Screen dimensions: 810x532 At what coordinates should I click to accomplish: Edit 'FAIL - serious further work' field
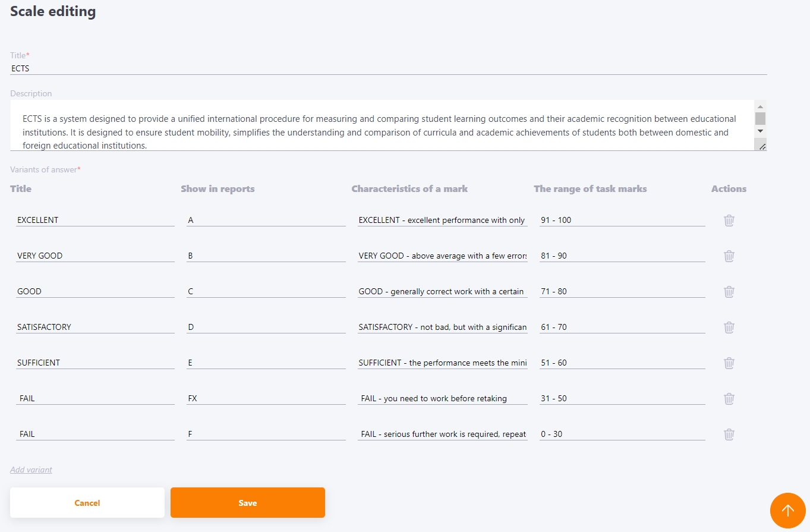click(443, 434)
